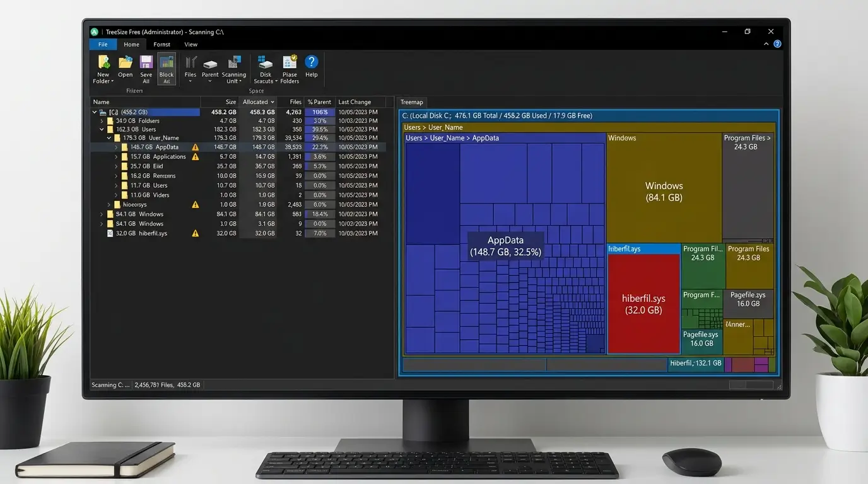The width and height of the screenshot is (868, 484).
Task: Sort by the Allocated column header
Action: [x=259, y=102]
